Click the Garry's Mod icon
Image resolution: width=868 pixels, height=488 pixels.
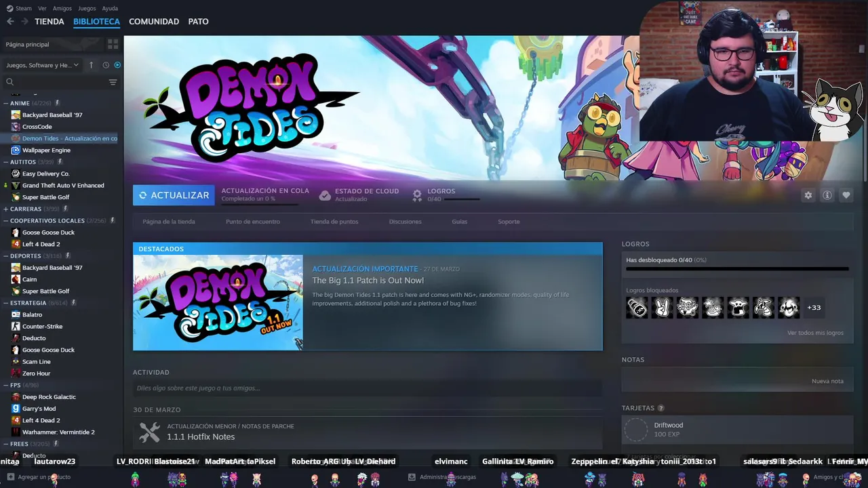(16, 409)
